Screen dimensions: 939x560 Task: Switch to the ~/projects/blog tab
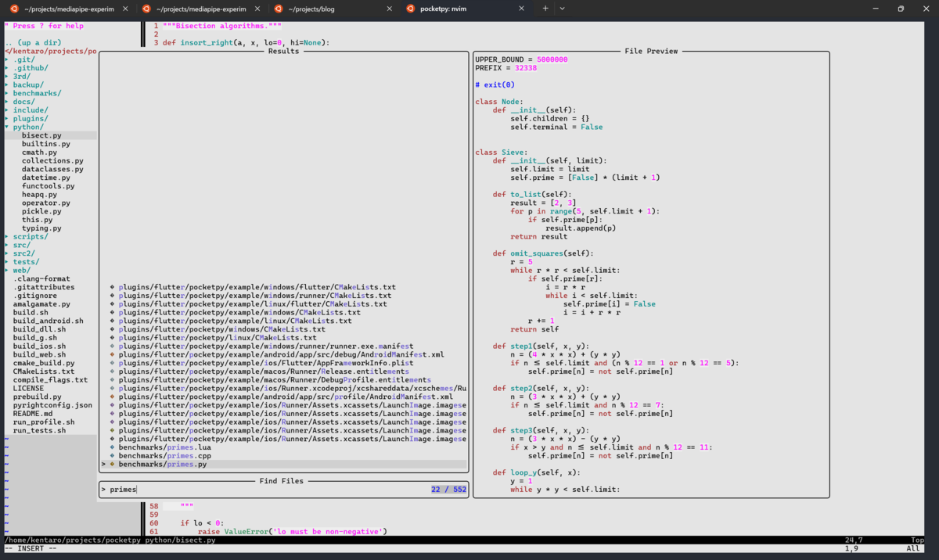(x=332, y=9)
